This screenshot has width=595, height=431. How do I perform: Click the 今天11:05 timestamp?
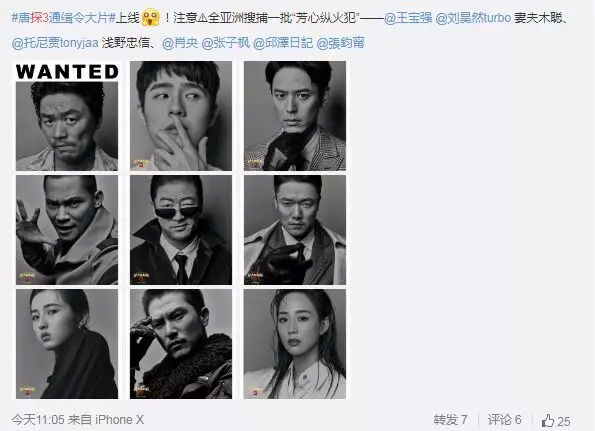point(38,420)
